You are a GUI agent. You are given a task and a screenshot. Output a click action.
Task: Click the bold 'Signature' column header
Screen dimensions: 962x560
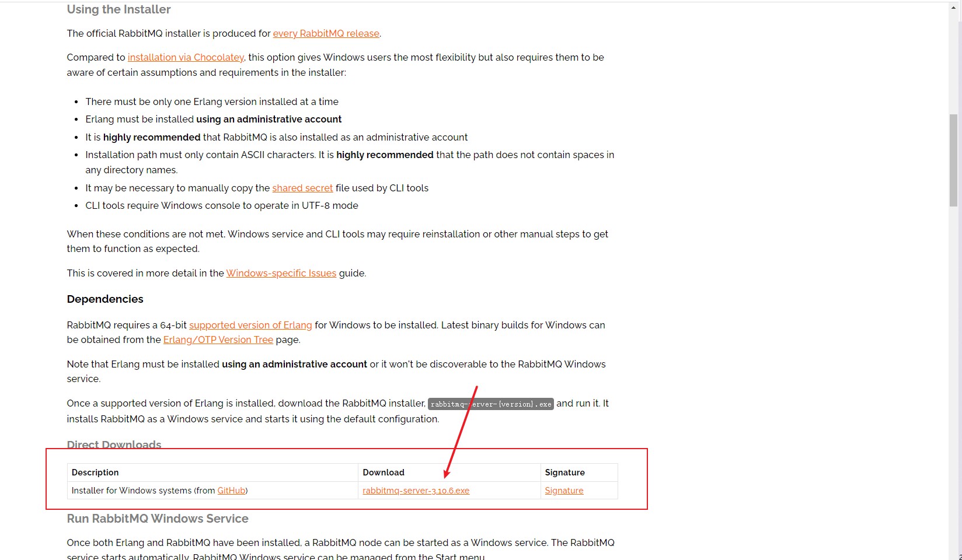point(564,473)
